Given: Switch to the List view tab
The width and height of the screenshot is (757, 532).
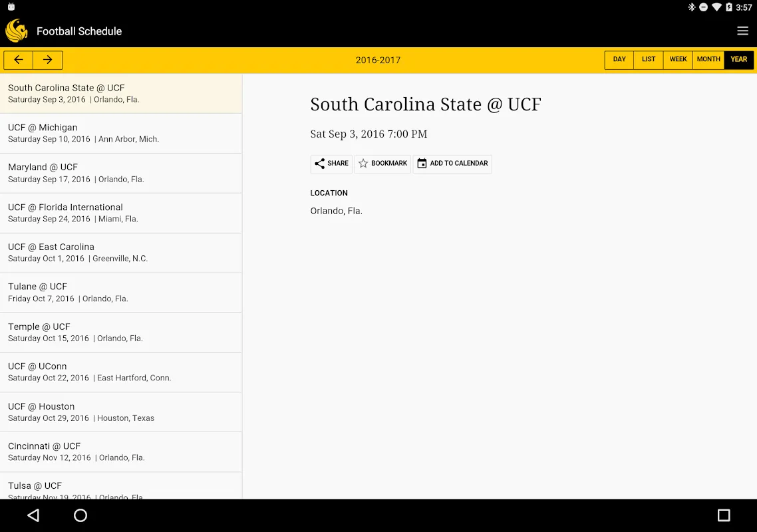Looking at the screenshot, I should click(x=649, y=60).
